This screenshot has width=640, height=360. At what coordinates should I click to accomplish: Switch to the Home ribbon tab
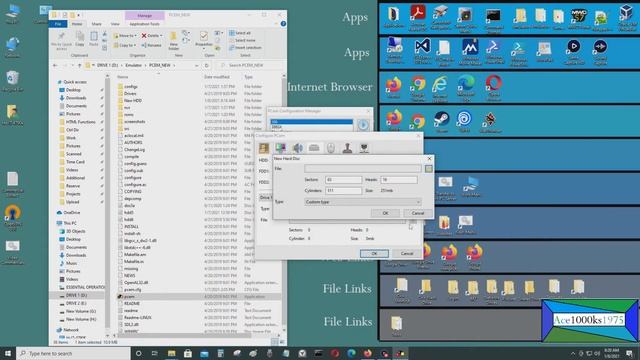77,24
